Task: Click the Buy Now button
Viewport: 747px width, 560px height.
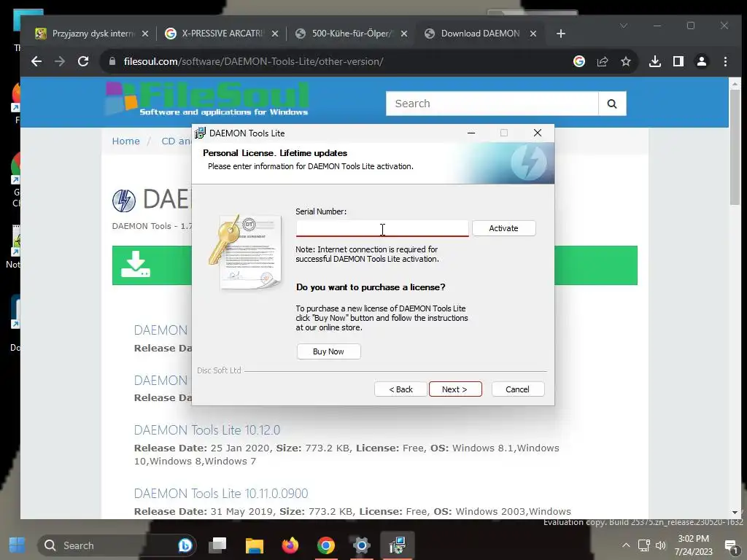Action: [329, 351]
